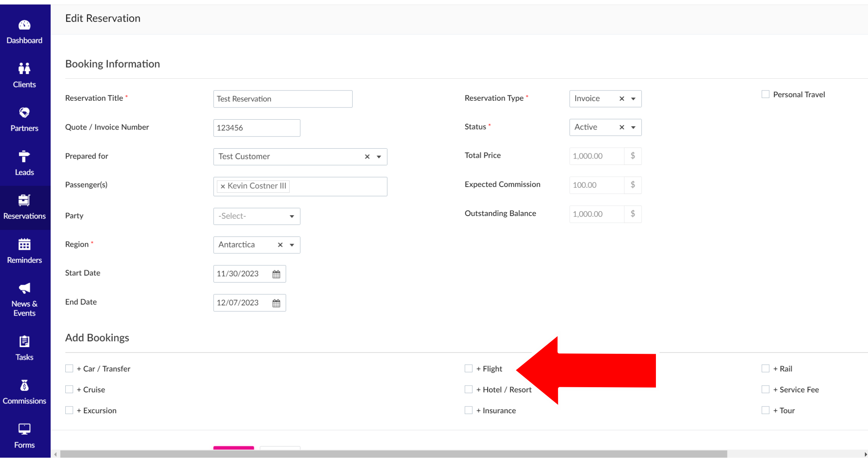Open the Reservation Type dropdown arrow

[633, 99]
